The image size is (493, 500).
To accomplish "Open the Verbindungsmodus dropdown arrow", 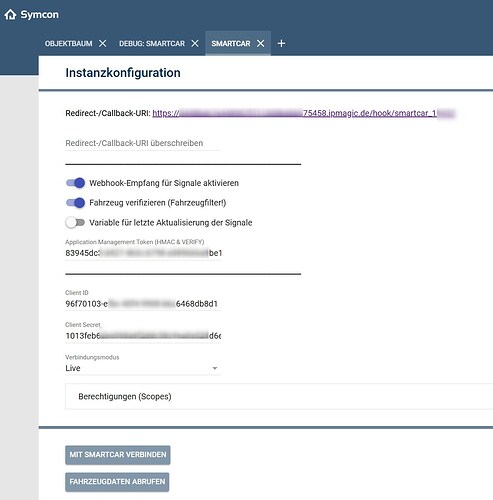I will pyautogui.click(x=215, y=368).
